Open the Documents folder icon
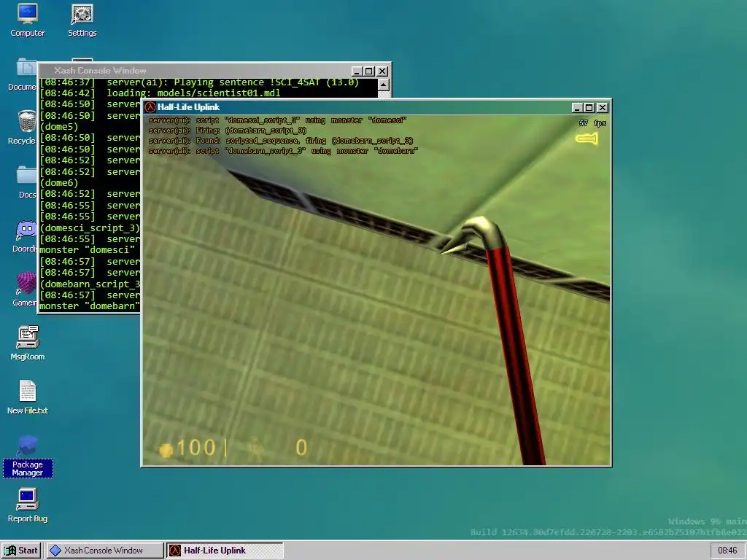 [x=23, y=74]
